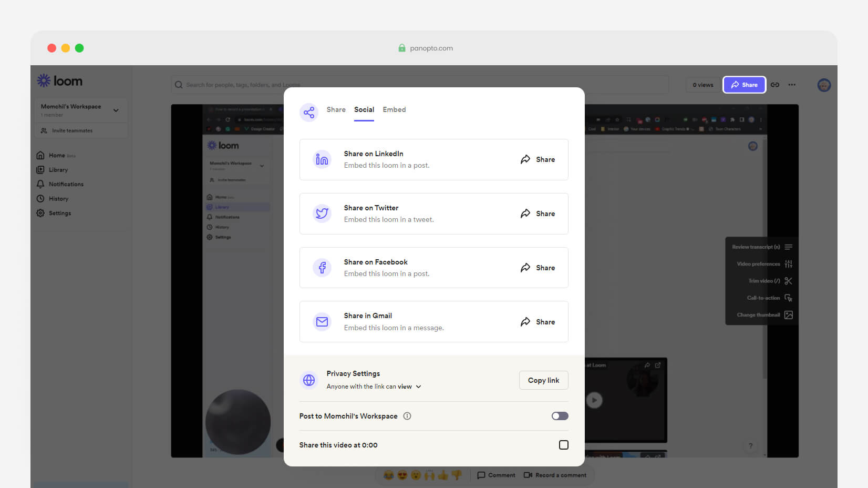The width and height of the screenshot is (868, 488).
Task: Click Review transcript option
Action: 762,247
